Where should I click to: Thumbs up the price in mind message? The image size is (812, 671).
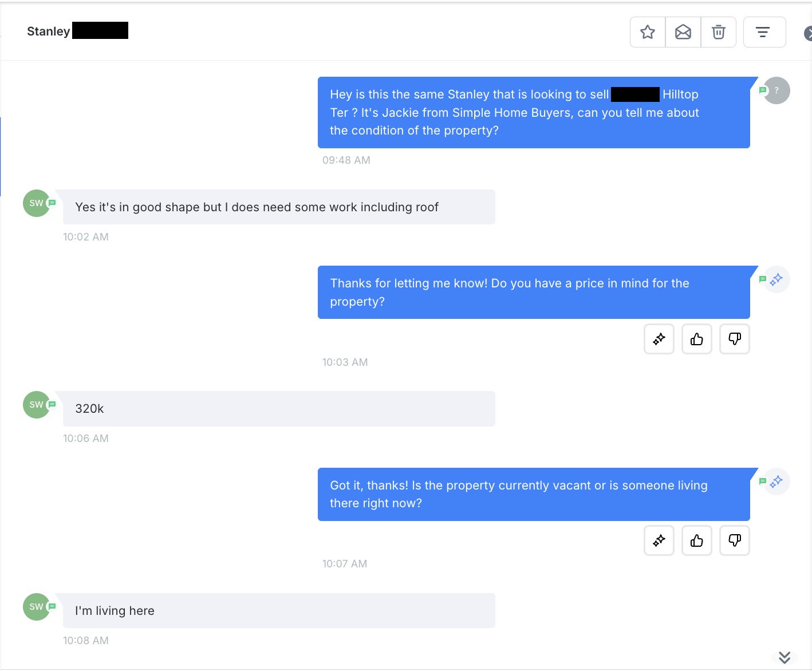tap(696, 339)
